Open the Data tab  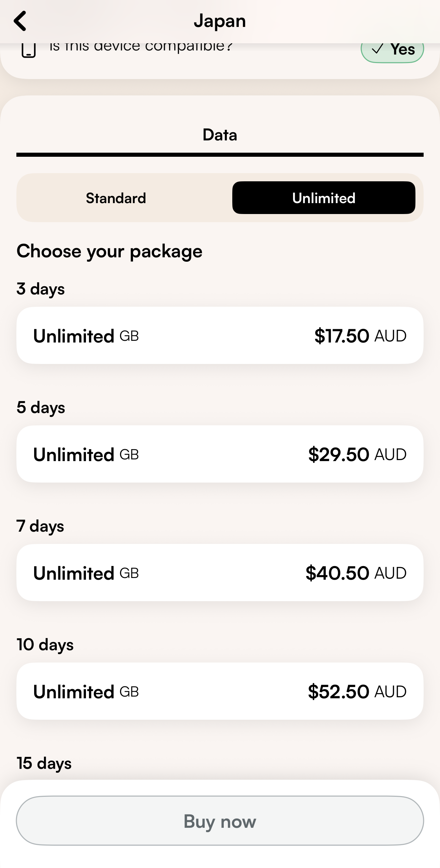(x=220, y=135)
